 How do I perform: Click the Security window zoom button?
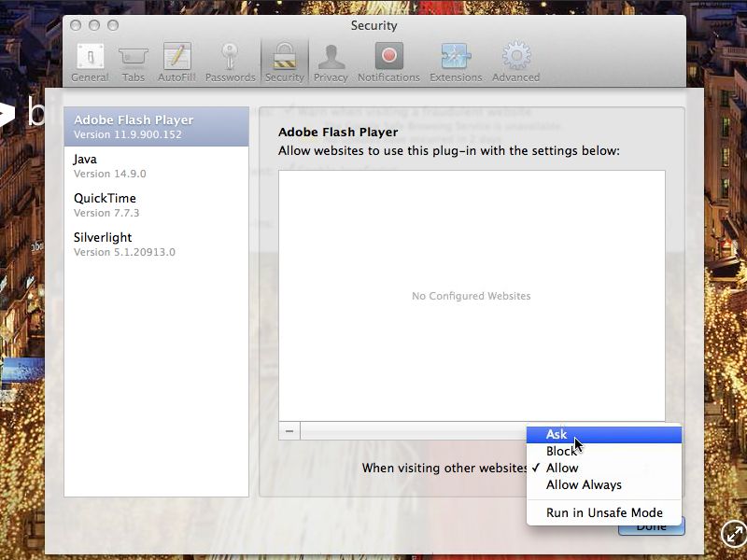click(112, 25)
